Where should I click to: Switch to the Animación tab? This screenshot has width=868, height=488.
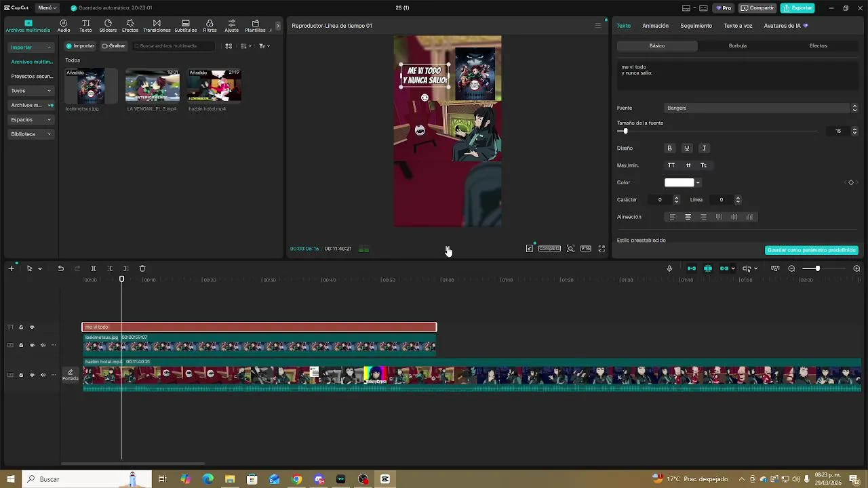click(x=655, y=26)
